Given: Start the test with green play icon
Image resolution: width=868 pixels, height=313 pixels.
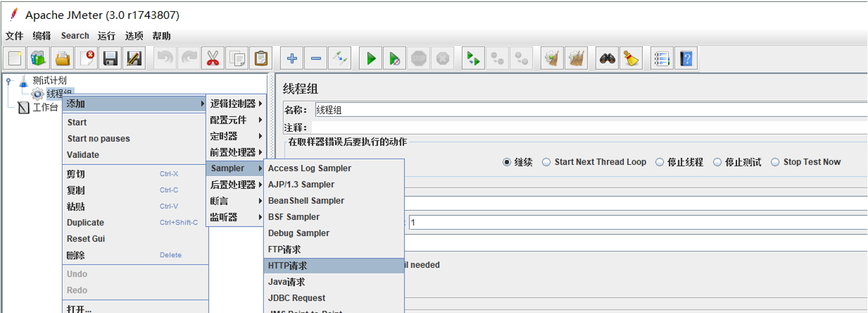Looking at the screenshot, I should pos(371,59).
